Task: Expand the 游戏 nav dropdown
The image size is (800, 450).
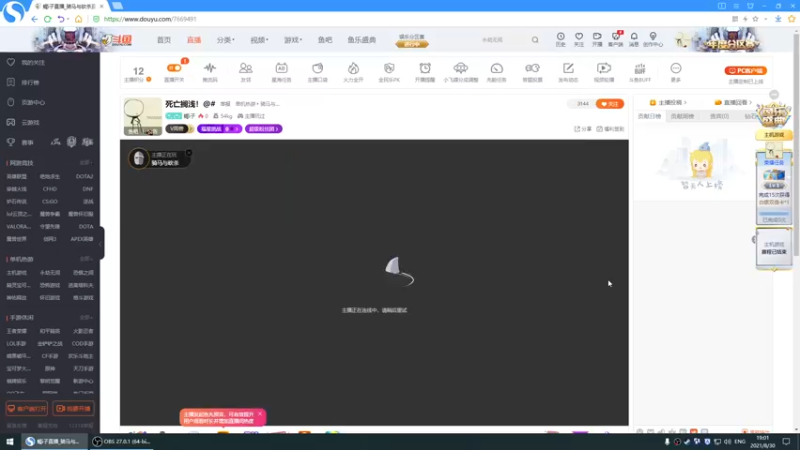Action: pos(293,40)
